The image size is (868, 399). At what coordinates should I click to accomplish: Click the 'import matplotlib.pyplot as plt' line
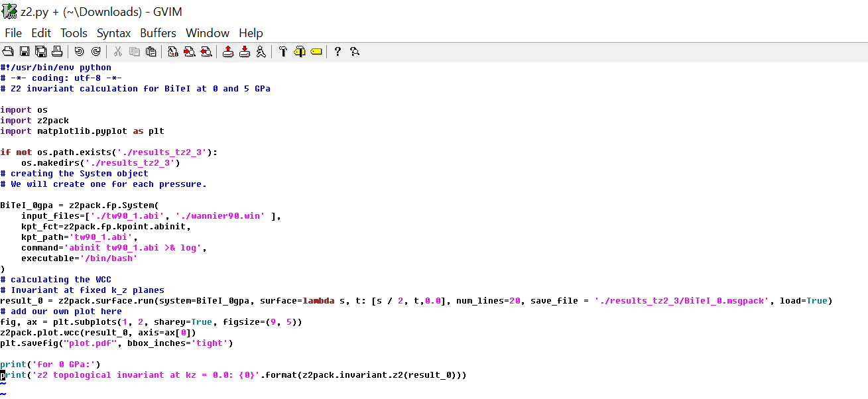[82, 131]
